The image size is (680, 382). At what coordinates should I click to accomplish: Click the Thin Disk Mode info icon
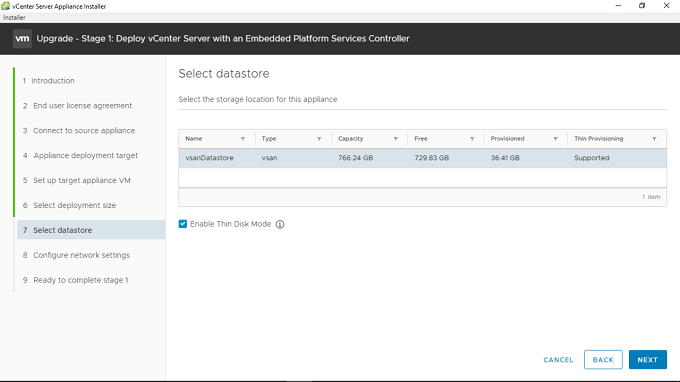pyautogui.click(x=280, y=224)
